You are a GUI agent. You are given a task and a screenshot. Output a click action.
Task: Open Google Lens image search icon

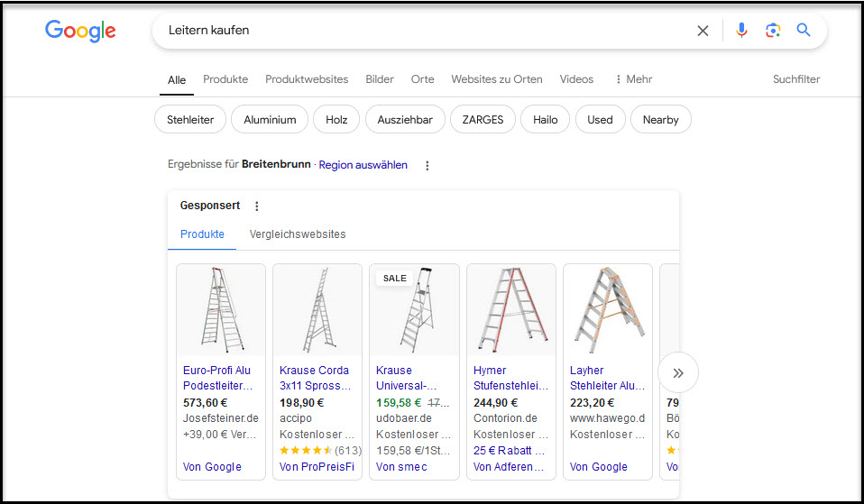point(773,31)
